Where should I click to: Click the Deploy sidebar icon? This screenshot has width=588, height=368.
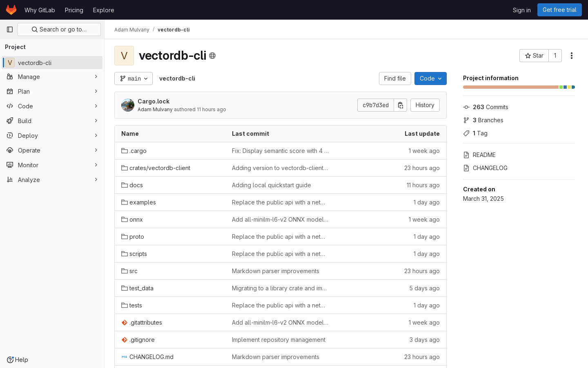(10, 136)
